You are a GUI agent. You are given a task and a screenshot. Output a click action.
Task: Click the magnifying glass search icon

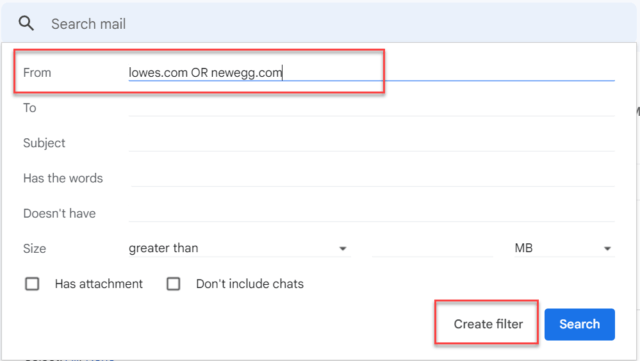click(x=26, y=23)
